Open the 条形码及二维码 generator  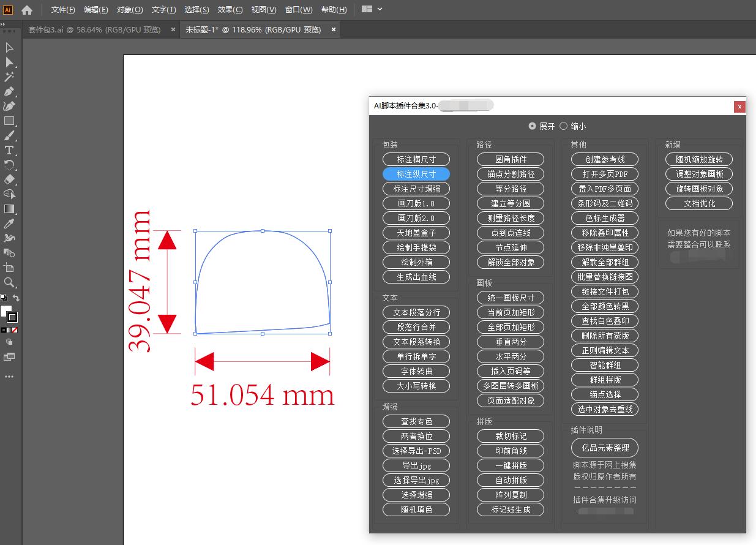pos(605,203)
